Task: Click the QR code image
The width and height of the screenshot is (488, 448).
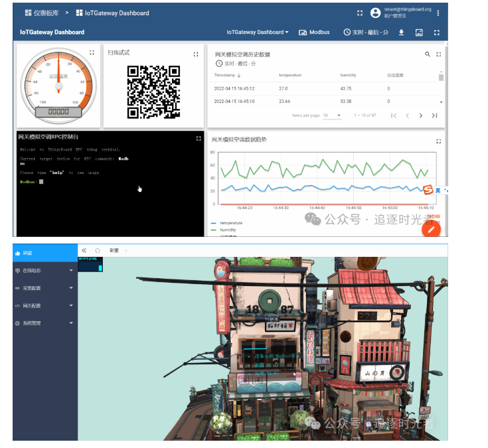Action: click(x=154, y=92)
